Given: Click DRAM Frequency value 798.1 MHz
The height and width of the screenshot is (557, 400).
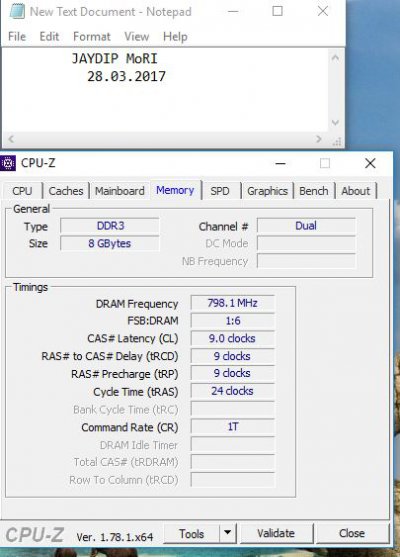Looking at the screenshot, I should click(x=233, y=303).
